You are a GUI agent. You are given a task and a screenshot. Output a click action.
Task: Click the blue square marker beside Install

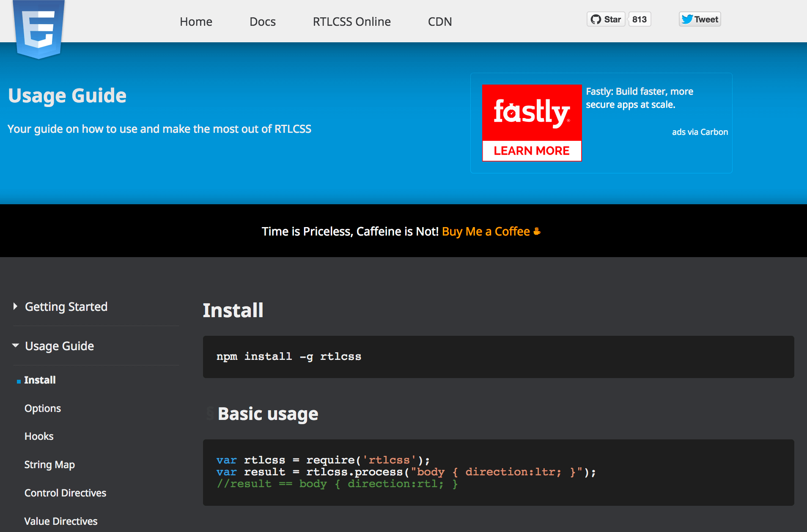pyautogui.click(x=19, y=381)
